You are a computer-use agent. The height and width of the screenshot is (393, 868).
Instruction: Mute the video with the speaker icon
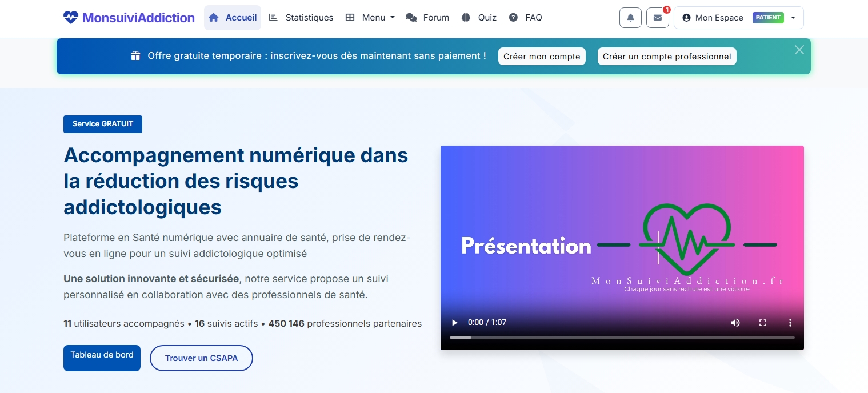click(x=735, y=323)
